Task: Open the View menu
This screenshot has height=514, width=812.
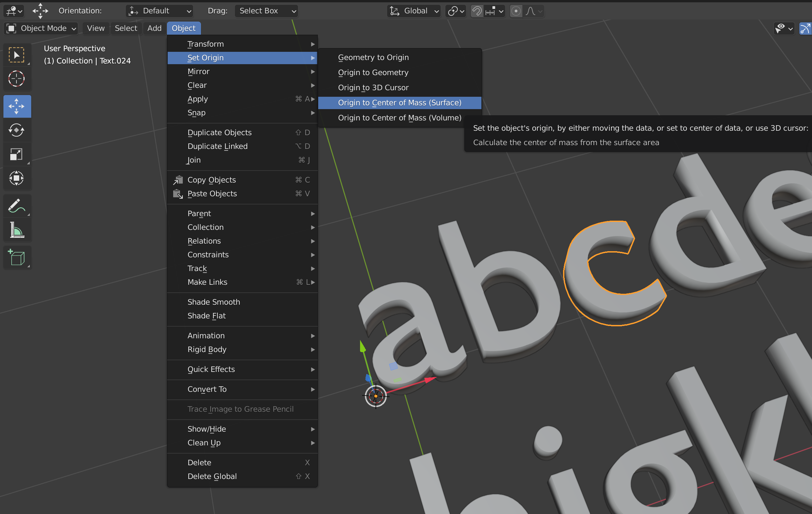Action: click(x=96, y=28)
